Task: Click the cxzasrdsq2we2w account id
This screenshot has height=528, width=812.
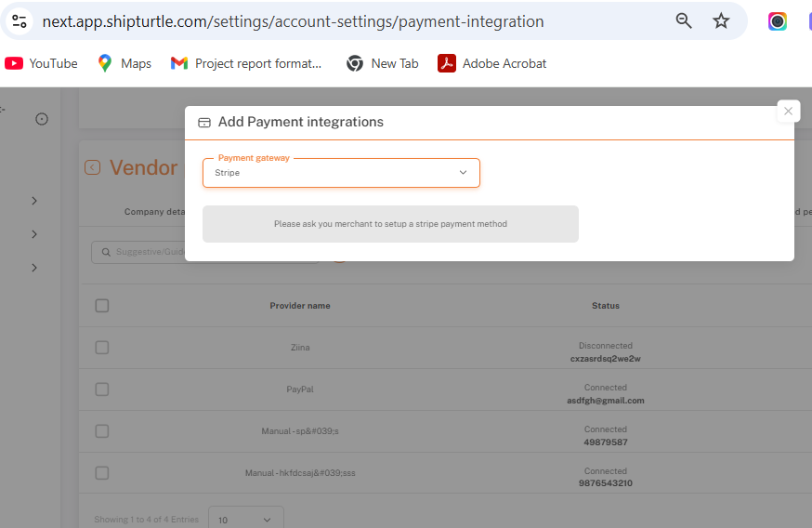Action: tap(606, 359)
